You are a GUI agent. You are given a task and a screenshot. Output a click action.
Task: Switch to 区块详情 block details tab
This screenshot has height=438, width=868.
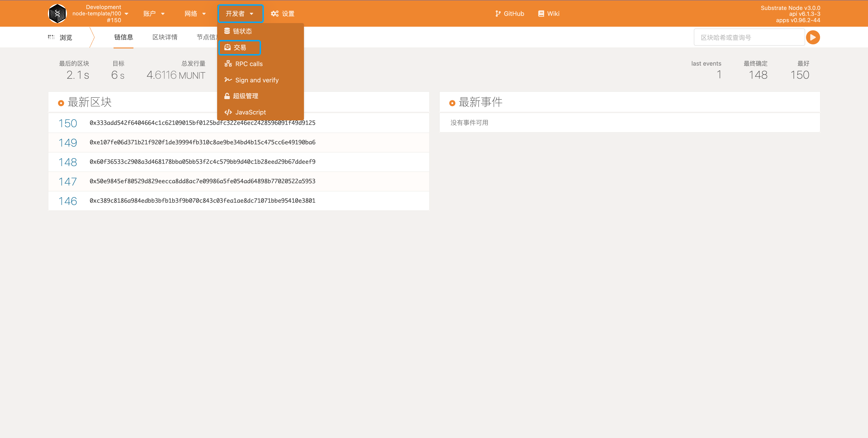pyautogui.click(x=165, y=37)
